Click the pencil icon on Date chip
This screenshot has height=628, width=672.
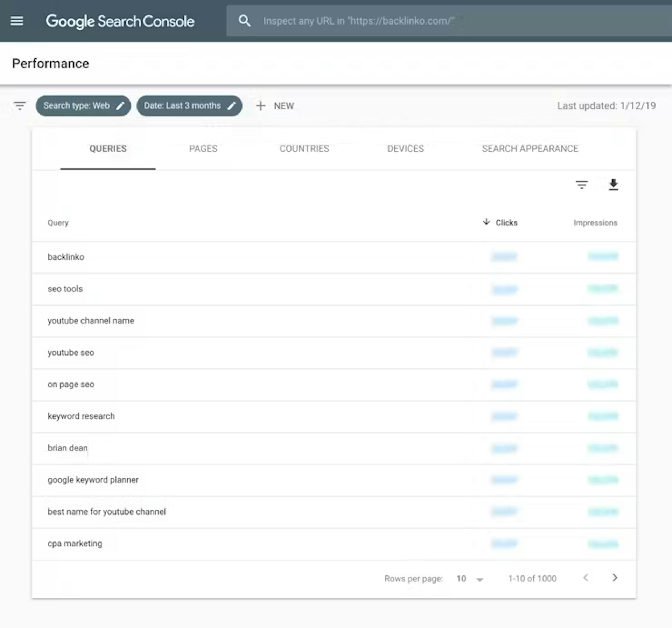[232, 106]
